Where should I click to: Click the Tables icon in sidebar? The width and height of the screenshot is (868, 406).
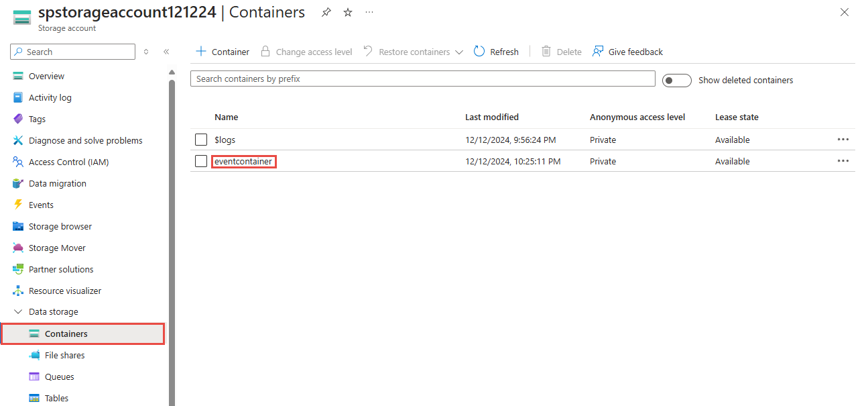pos(34,398)
